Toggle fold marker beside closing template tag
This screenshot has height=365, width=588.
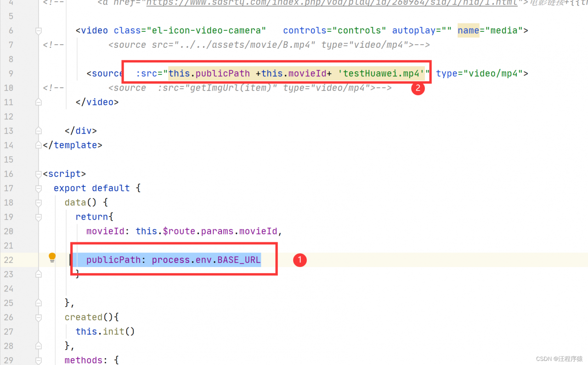click(39, 145)
